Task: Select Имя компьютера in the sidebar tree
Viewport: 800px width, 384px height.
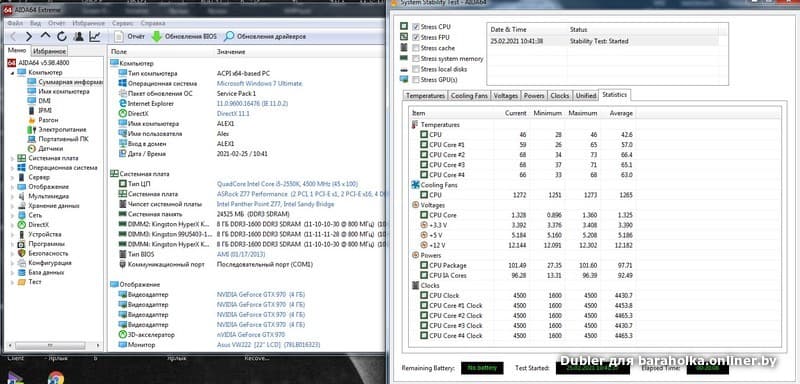Action: pyautogui.click(x=58, y=92)
